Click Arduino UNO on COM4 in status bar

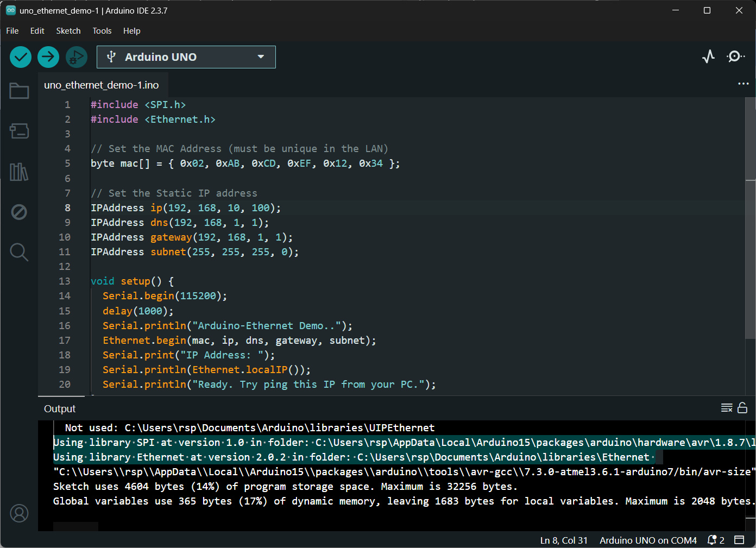coord(648,540)
